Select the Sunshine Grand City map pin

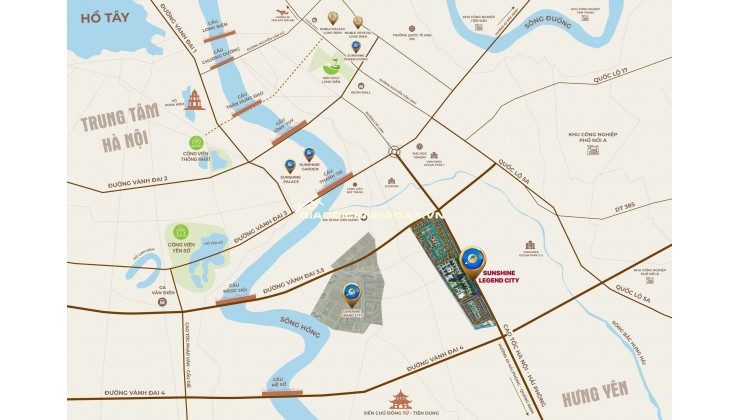click(x=352, y=294)
